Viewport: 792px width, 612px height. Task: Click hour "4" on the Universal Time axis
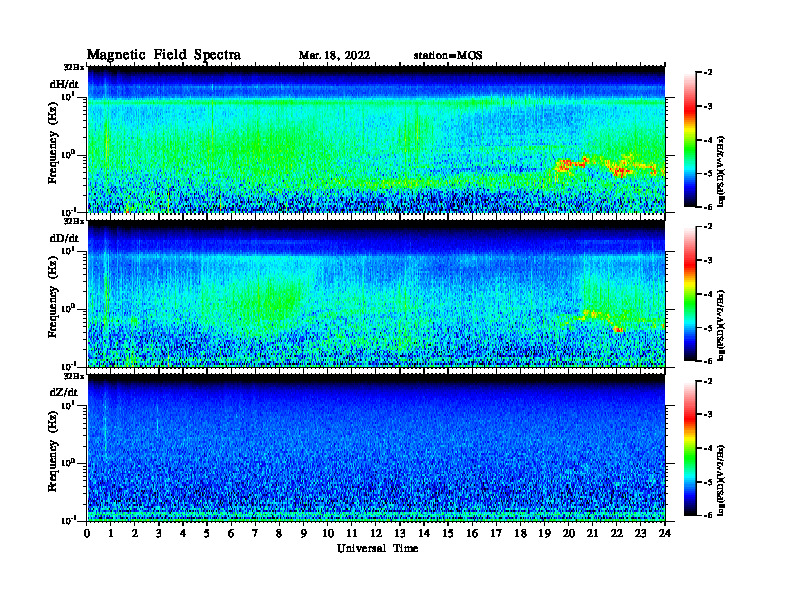tap(183, 534)
